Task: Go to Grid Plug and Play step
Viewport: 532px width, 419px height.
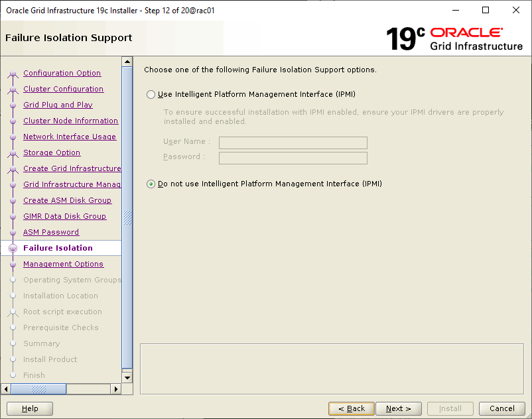Action: click(x=58, y=105)
